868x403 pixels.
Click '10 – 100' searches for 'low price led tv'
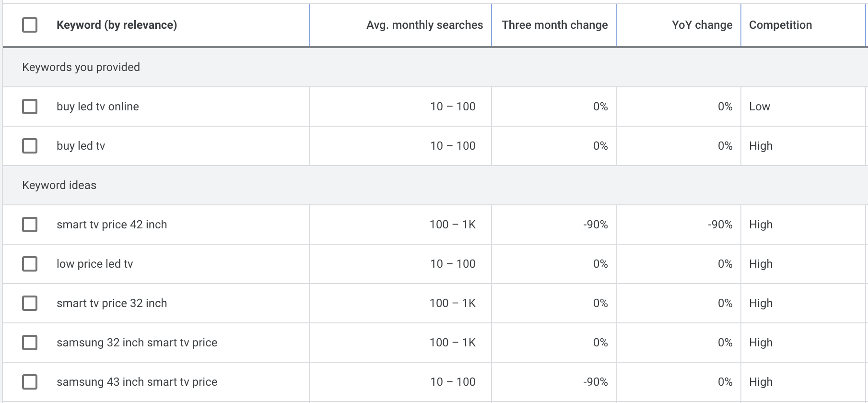click(453, 264)
